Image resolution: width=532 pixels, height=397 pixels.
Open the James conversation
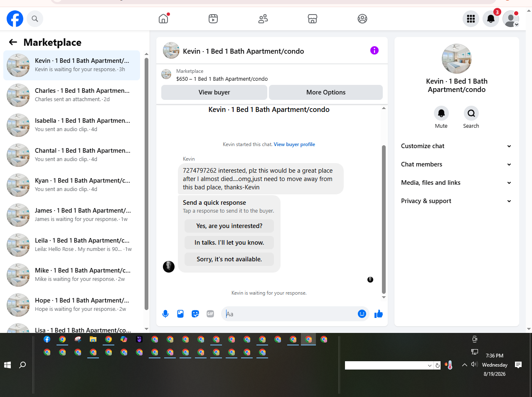pos(72,215)
